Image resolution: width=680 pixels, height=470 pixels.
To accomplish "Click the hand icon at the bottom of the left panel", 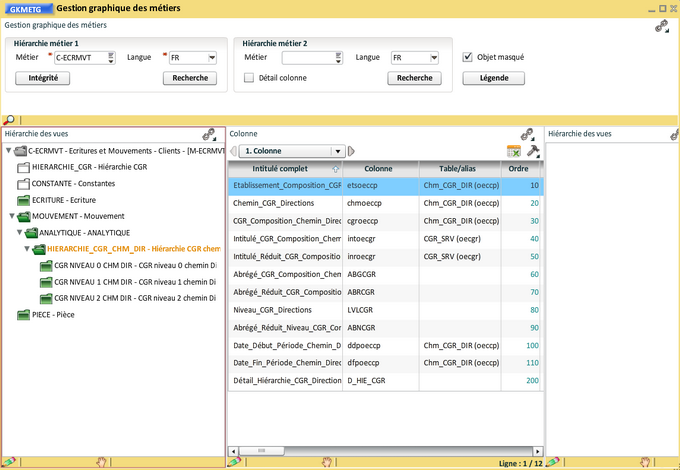I will (x=100, y=462).
